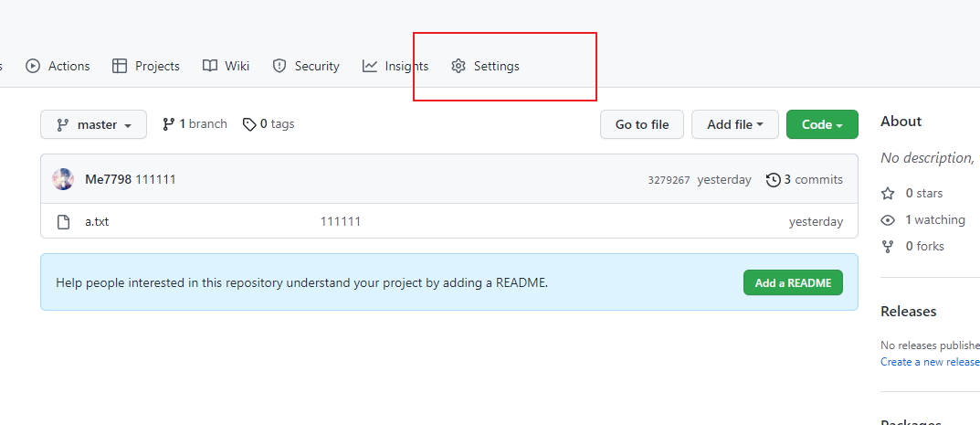This screenshot has height=425, width=980.
Task: Click Create a new release link
Action: pos(930,362)
